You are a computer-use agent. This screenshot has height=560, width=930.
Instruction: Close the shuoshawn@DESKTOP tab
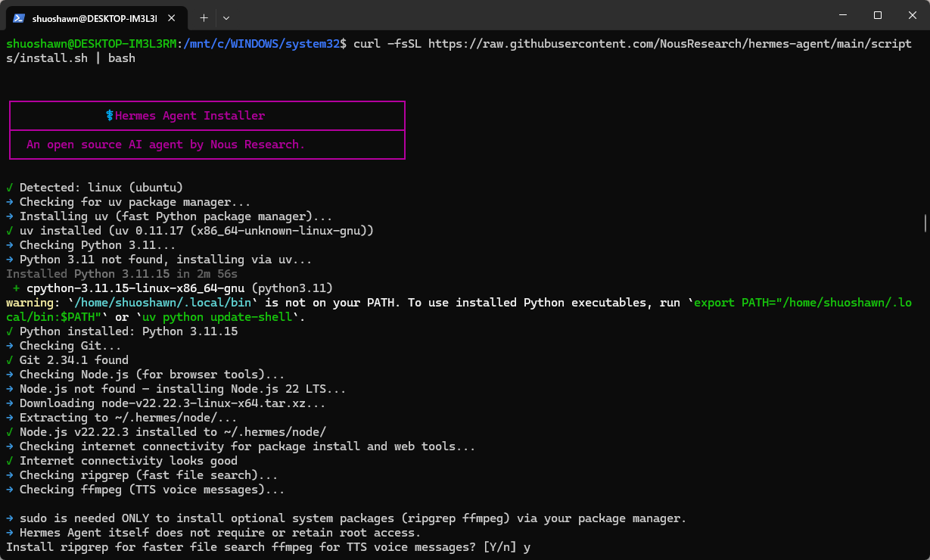pos(173,17)
